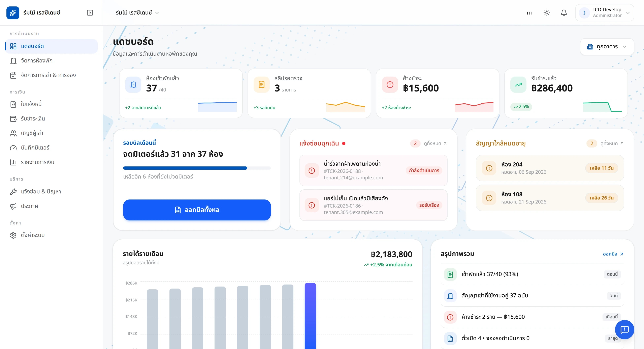Click the meter reading progress bar

coord(197,168)
